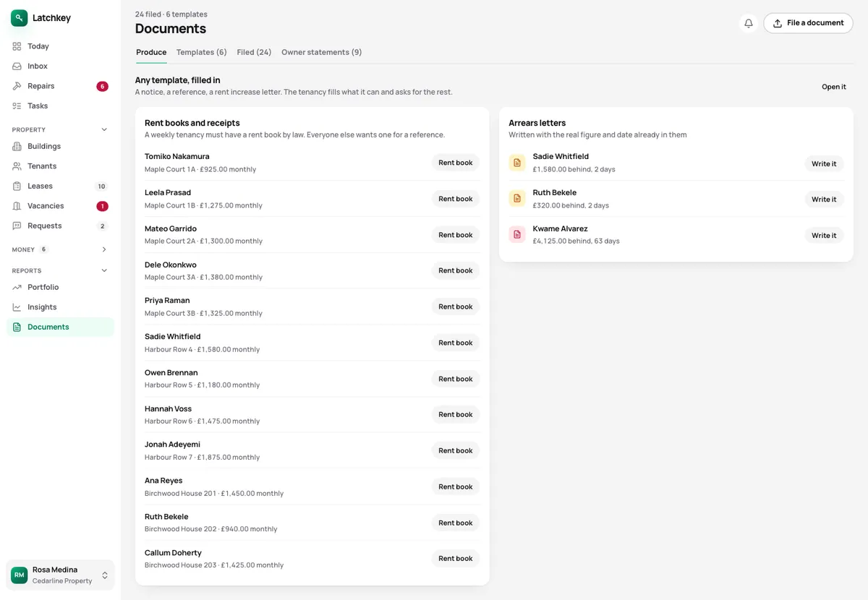Click 'Harbour Row 7 · £1,875.00 monthly' text
868x600 pixels.
(x=202, y=458)
